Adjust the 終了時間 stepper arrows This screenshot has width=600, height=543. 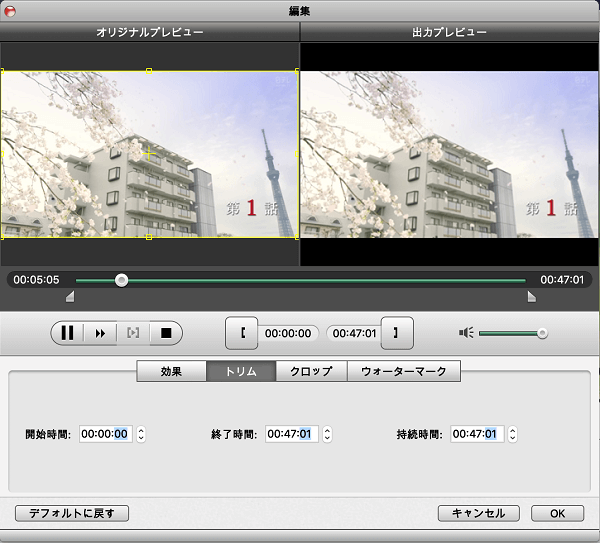pyautogui.click(x=327, y=434)
